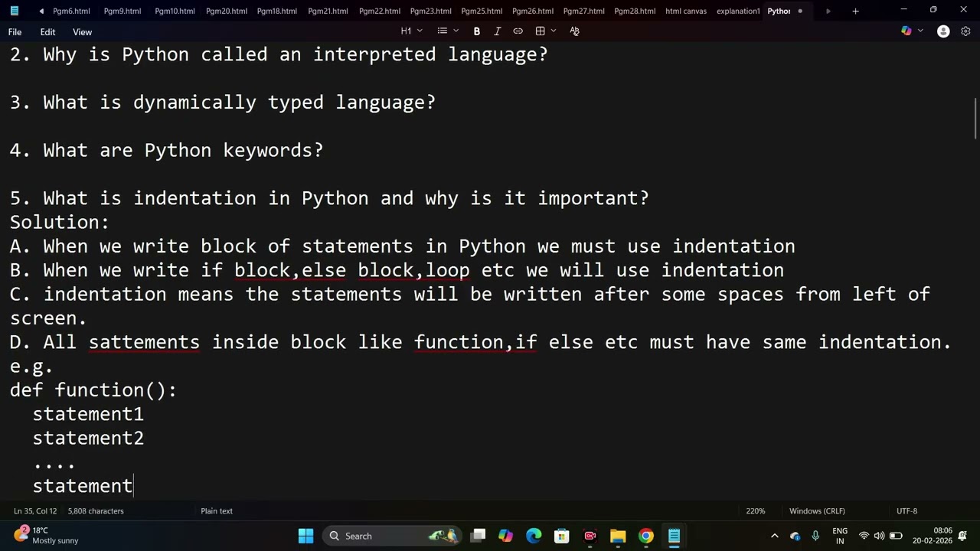The image size is (980, 551).
Task: Switch to the Pgm9.html tab
Action: click(122, 11)
